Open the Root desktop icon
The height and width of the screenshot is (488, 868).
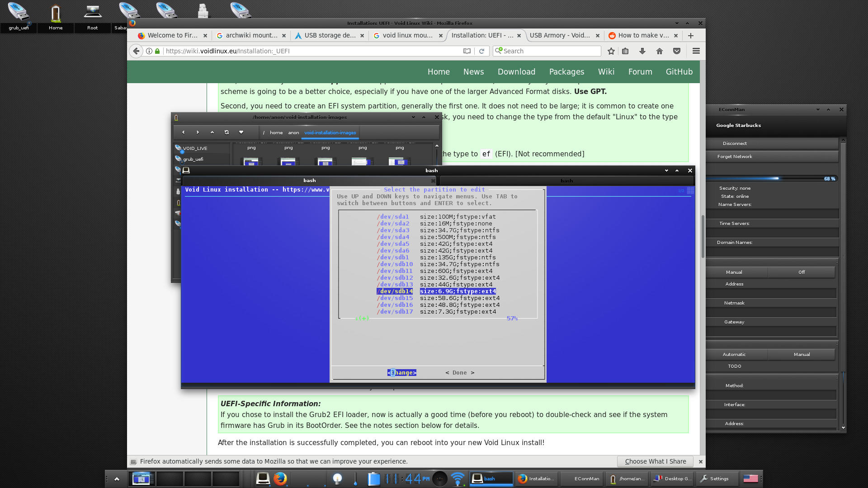click(x=92, y=16)
